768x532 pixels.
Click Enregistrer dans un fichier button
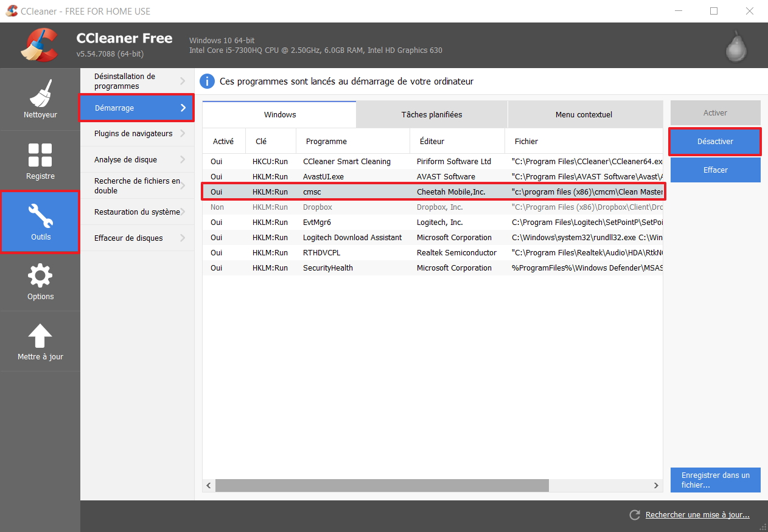[x=716, y=480]
